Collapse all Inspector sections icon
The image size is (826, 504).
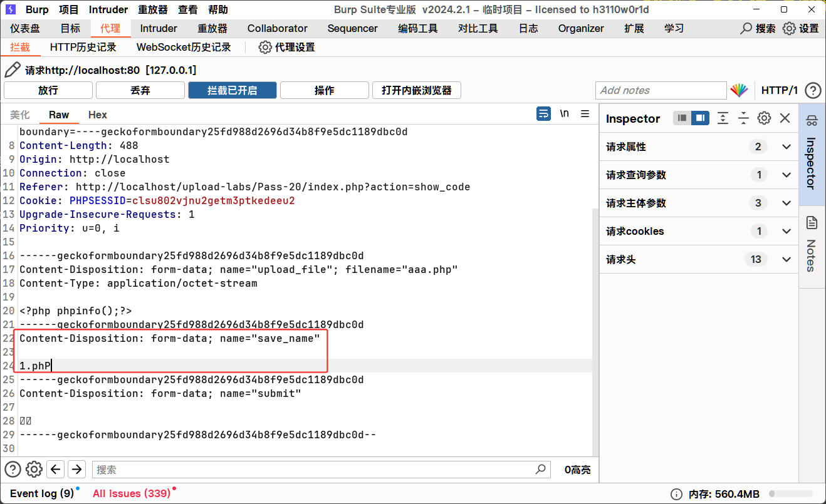click(x=743, y=118)
